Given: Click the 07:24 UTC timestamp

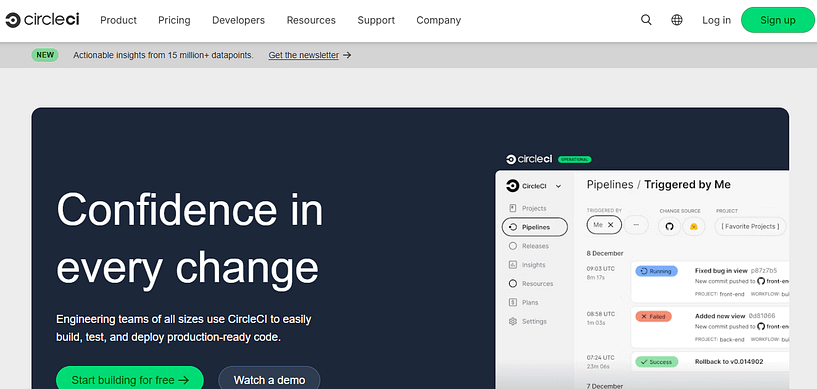Looking at the screenshot, I should (x=601, y=359).
